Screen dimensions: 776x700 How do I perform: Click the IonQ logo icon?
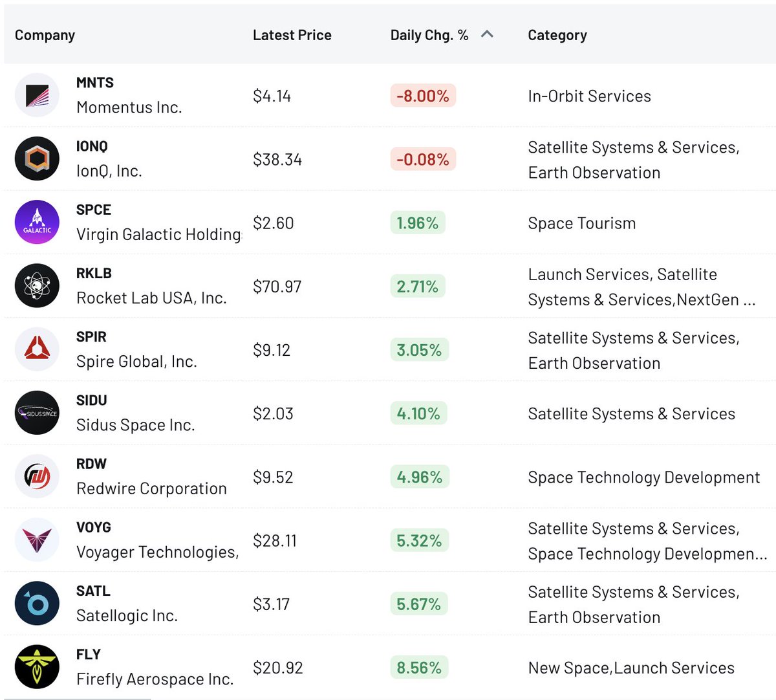pyautogui.click(x=37, y=159)
